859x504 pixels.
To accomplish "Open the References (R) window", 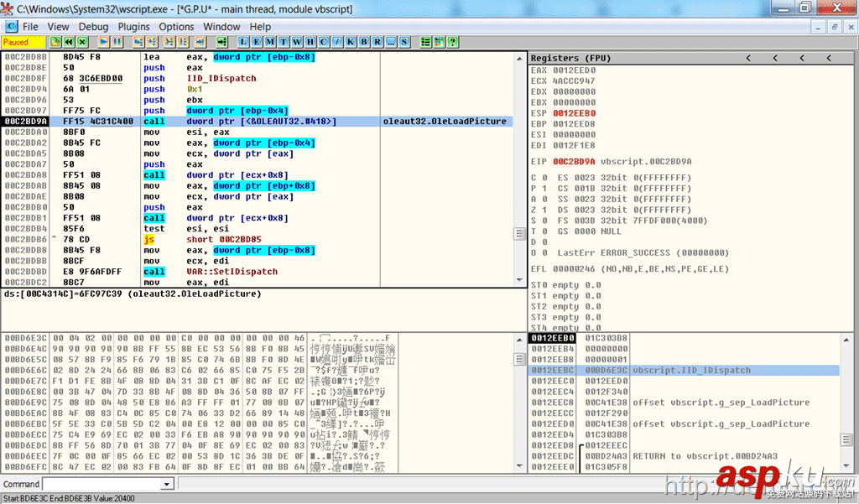I will (x=377, y=42).
